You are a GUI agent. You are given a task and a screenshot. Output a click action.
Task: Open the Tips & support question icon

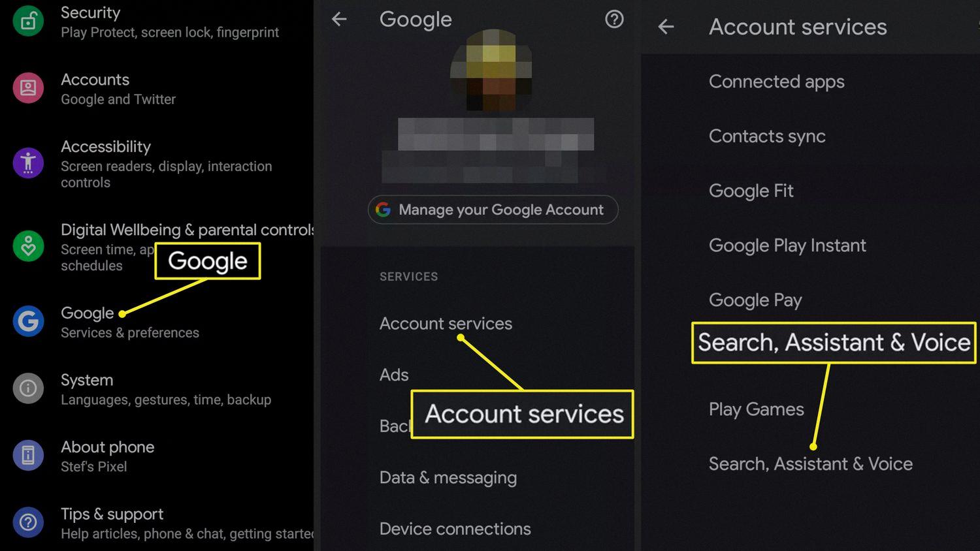(28, 522)
